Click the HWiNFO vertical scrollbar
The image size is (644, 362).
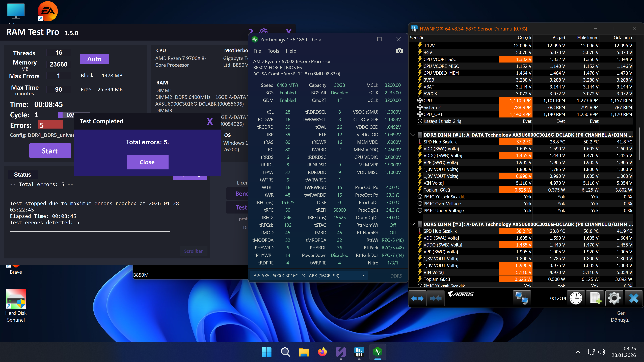[639, 144]
